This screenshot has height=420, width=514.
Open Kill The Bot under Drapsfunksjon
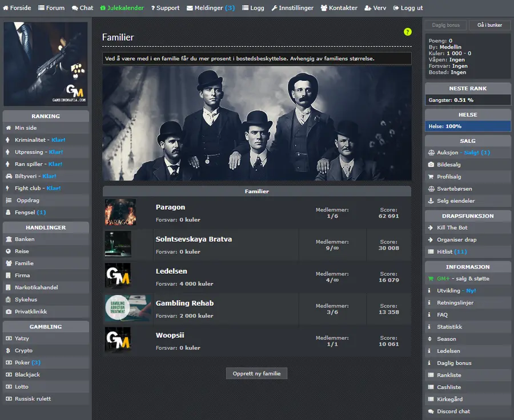(x=452, y=227)
